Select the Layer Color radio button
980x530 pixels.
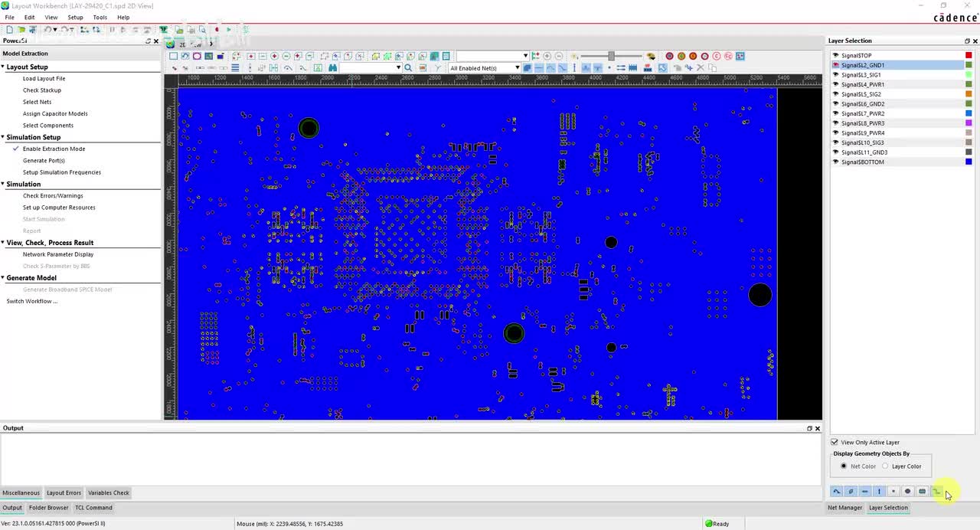[885, 466]
